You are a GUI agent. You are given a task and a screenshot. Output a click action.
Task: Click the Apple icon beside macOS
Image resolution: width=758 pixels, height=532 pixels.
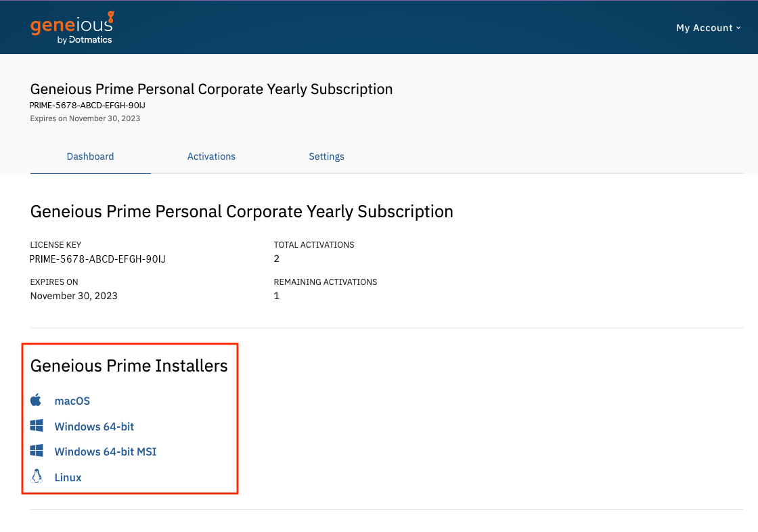37,401
